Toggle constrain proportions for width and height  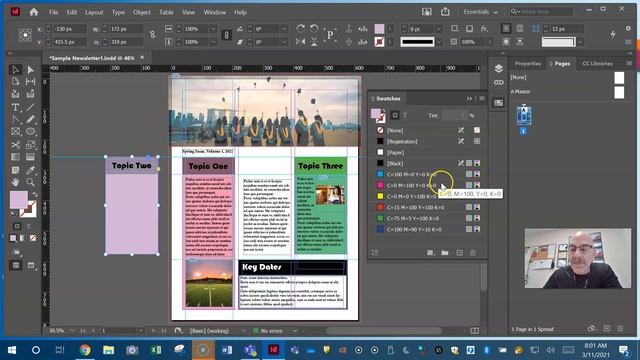152,35
